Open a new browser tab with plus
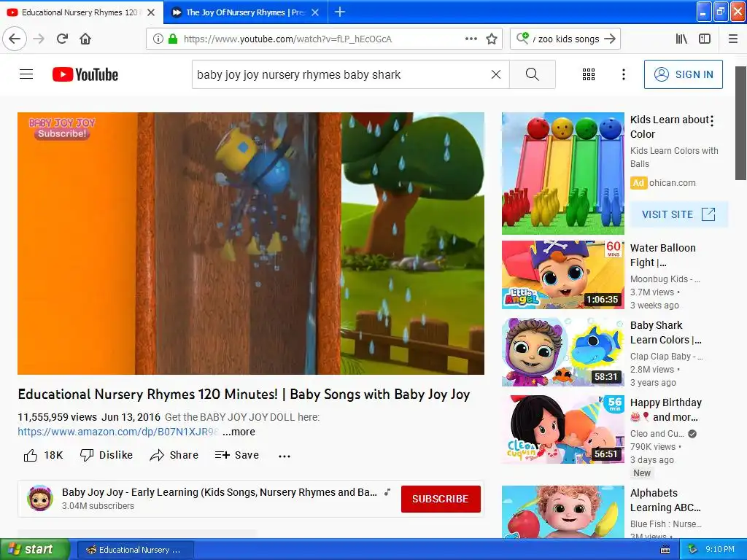This screenshot has width=747, height=560. 340,12
